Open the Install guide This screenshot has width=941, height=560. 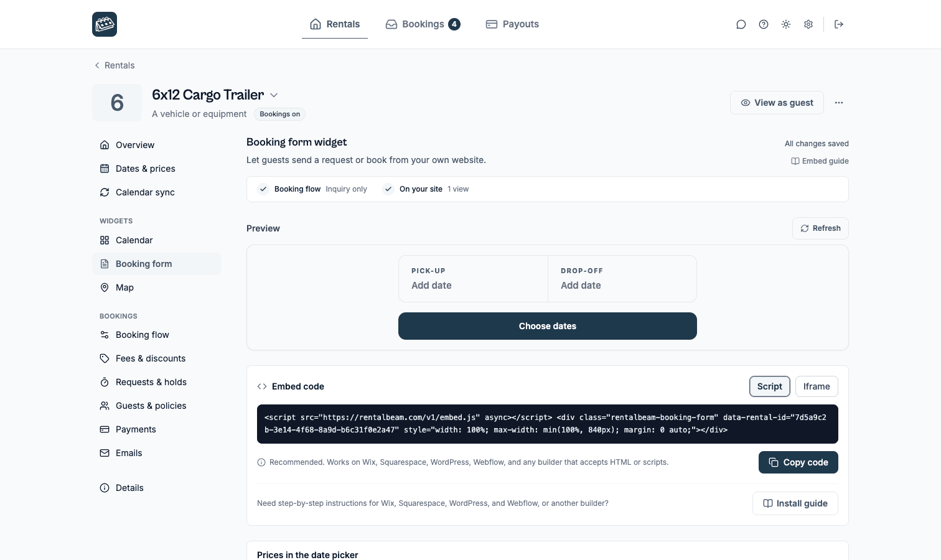tap(795, 503)
